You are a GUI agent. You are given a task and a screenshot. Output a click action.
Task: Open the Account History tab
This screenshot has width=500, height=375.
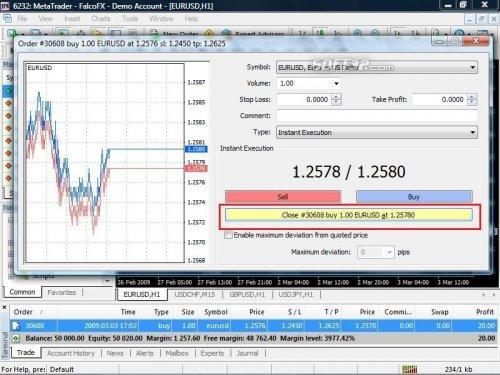tap(71, 353)
